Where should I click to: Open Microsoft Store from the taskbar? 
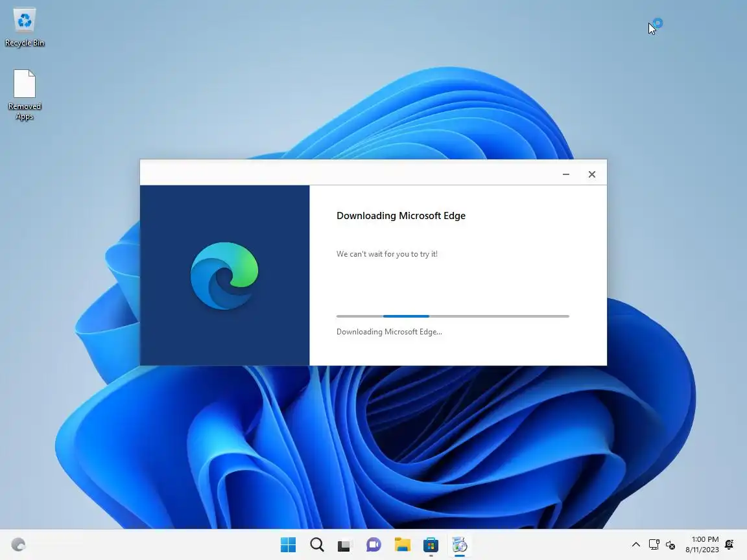tap(431, 544)
